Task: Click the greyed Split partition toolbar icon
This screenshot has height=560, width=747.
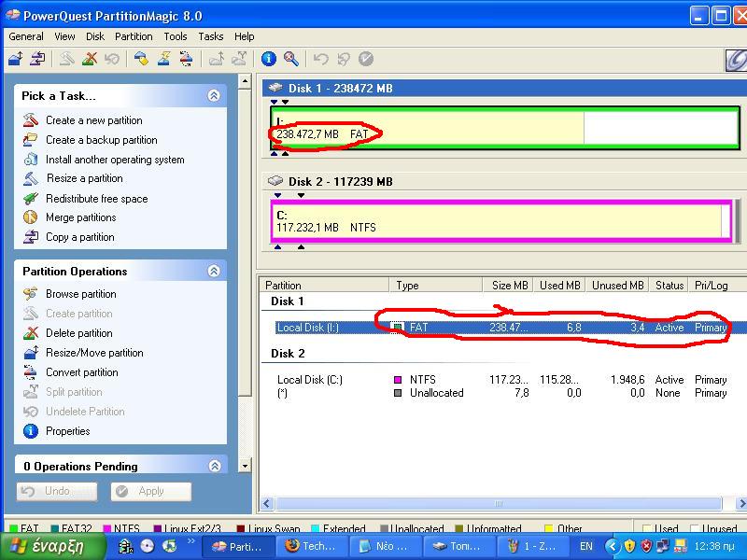Action: (239, 59)
